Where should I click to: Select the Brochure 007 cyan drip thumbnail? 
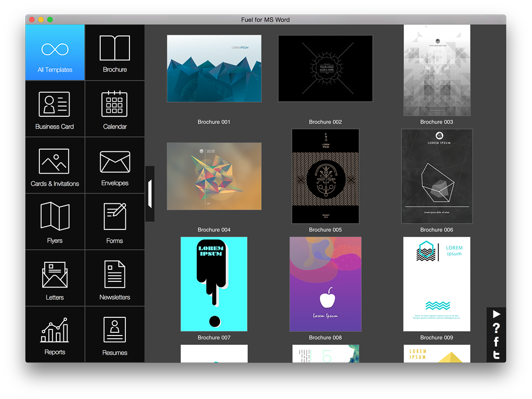(214, 284)
